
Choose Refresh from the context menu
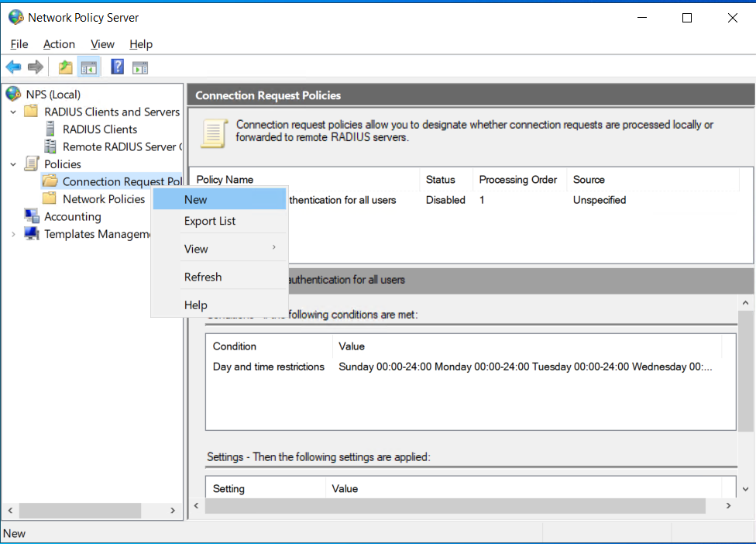(219, 277)
